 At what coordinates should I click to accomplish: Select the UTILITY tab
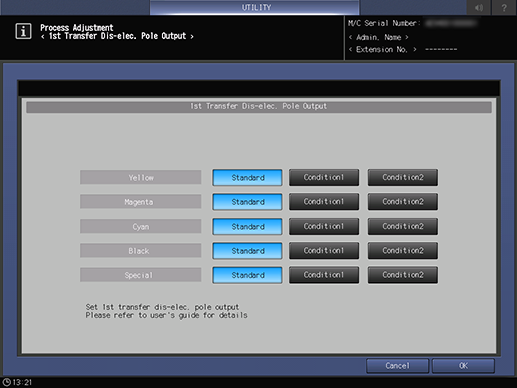[x=255, y=7]
